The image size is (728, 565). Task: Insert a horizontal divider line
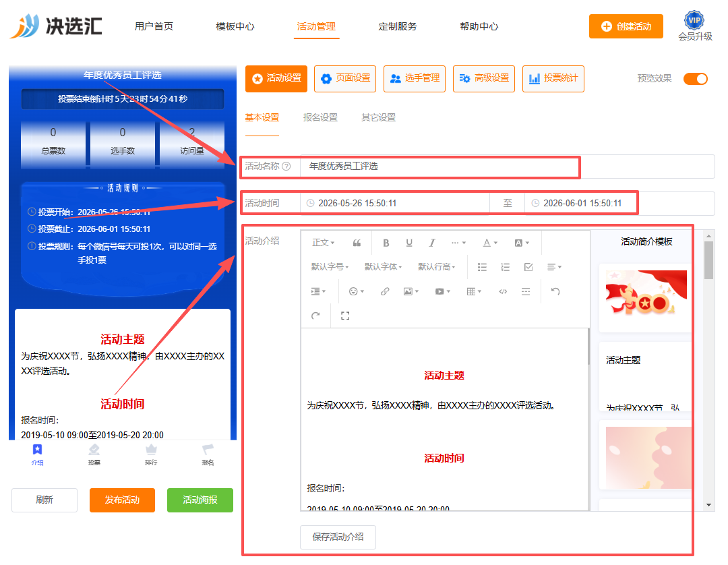(x=526, y=291)
